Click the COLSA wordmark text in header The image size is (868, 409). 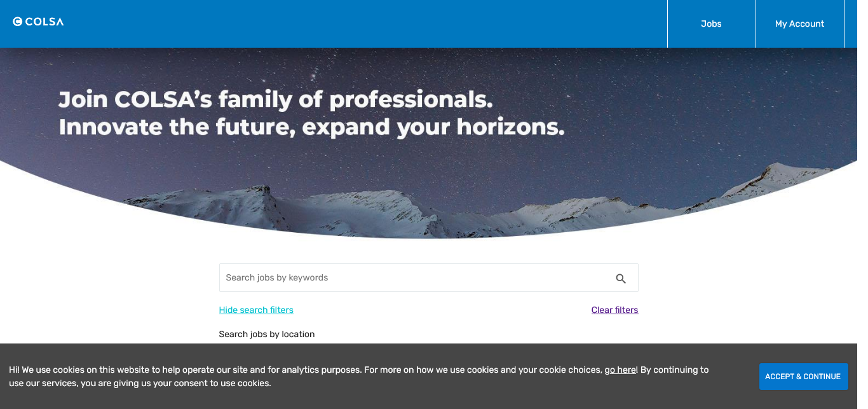[x=44, y=22]
